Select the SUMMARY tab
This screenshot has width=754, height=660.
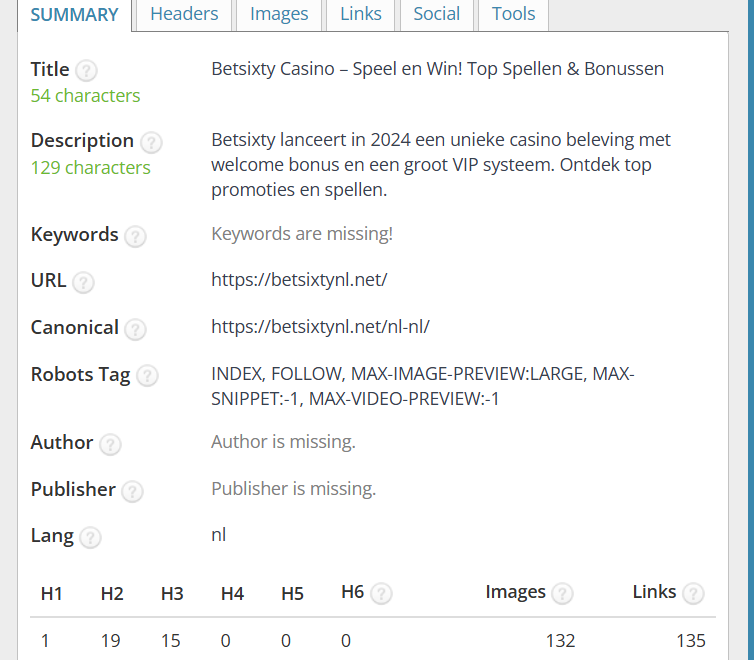(74, 15)
